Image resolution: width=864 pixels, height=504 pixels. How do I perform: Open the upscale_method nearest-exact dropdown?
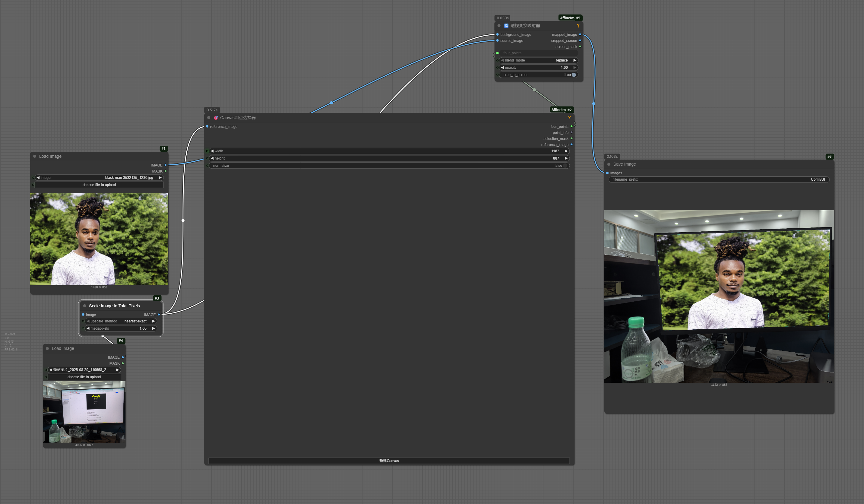click(121, 321)
